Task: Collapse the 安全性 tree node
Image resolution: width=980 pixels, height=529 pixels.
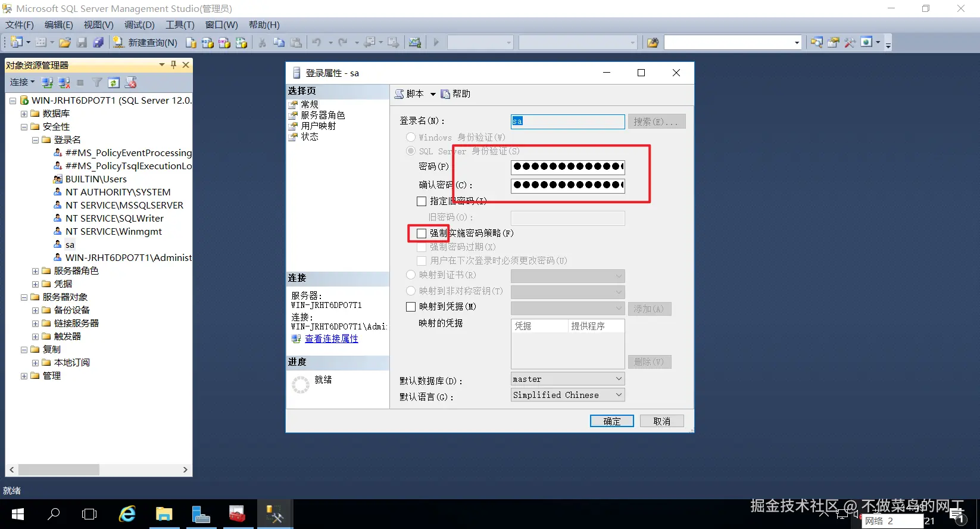Action: pos(24,127)
